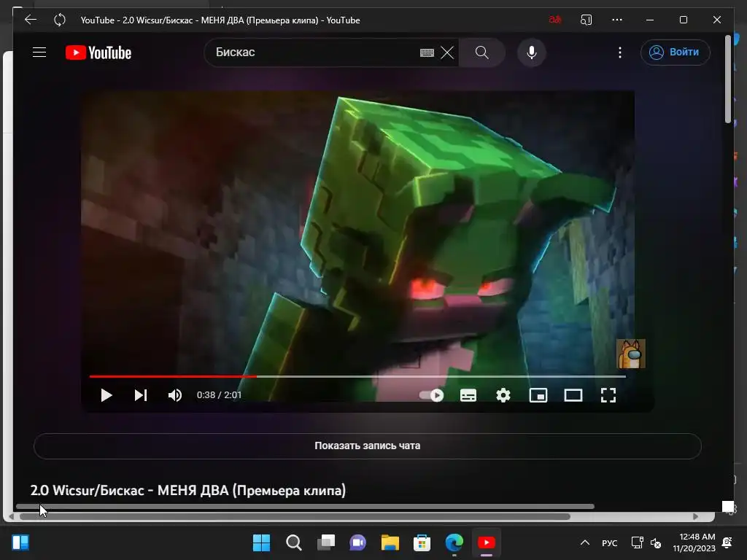Click the cast icon in title bar
747x560 pixels.
tap(586, 20)
